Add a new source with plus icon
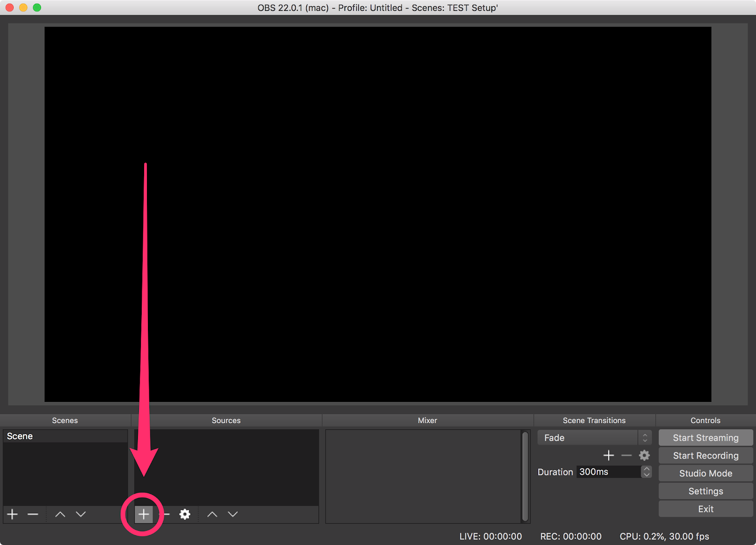756x545 pixels. click(144, 514)
